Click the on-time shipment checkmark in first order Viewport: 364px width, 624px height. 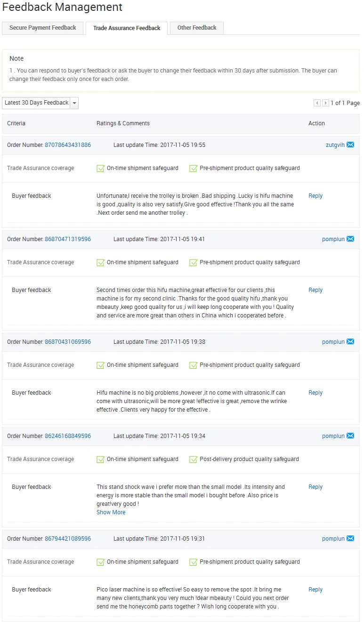(100, 169)
